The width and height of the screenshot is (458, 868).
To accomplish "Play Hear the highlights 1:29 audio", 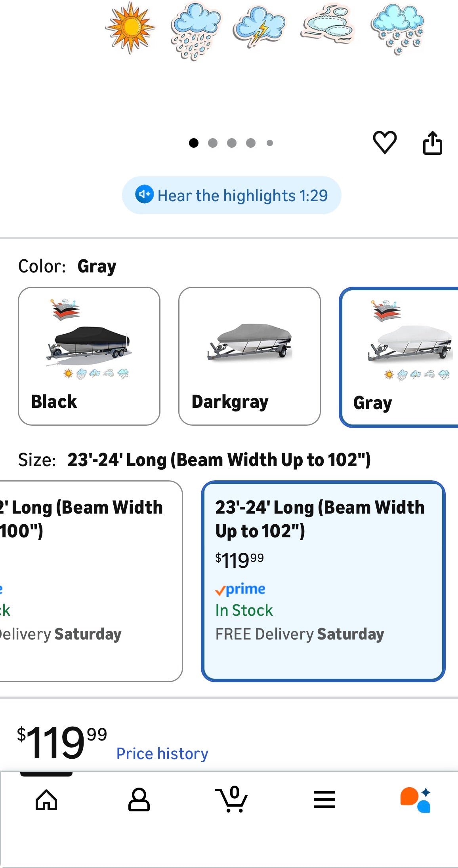I will (x=242, y=196).
